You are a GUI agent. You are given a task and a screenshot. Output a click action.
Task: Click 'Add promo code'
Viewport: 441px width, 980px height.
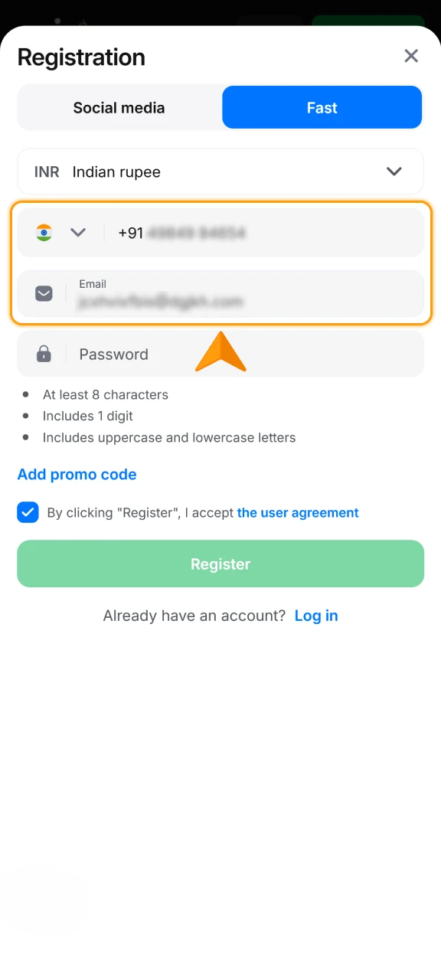pos(77,475)
